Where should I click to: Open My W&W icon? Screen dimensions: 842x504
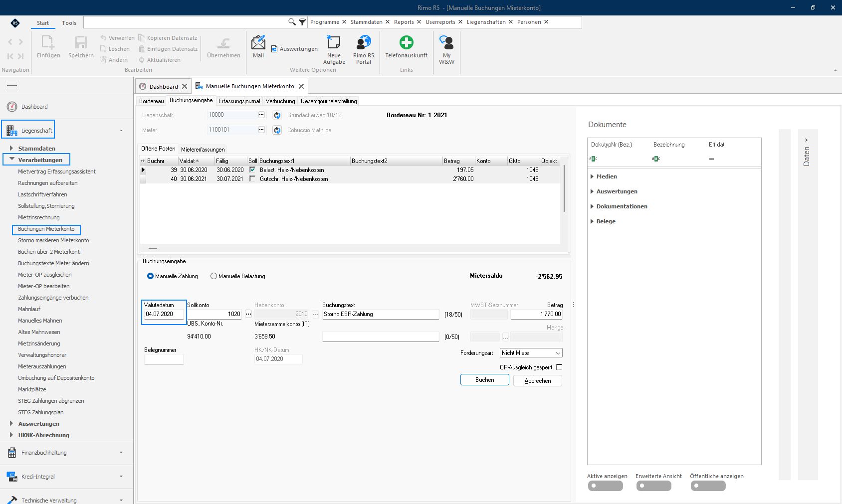click(446, 43)
